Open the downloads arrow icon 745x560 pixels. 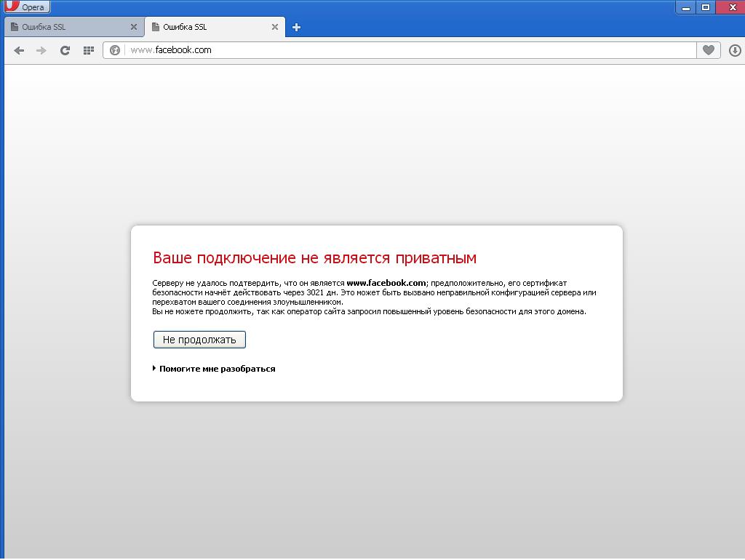click(x=735, y=50)
